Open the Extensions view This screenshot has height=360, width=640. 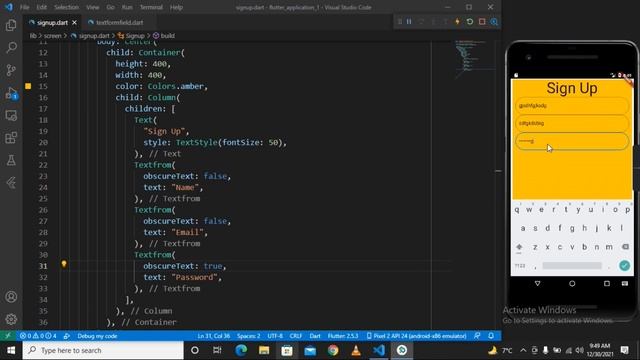[x=11, y=138]
